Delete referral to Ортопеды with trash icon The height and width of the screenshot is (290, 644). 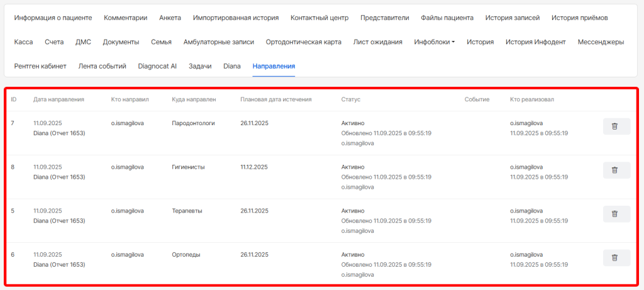[616, 257]
